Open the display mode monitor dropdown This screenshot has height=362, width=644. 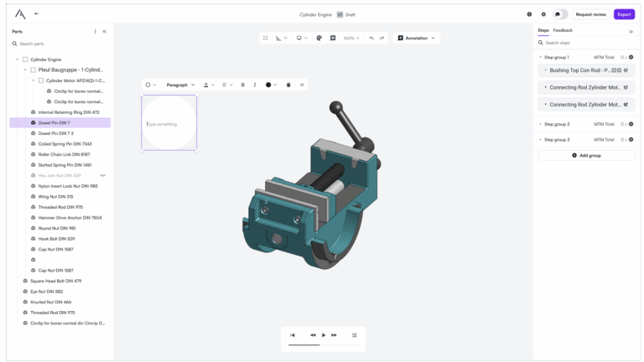click(302, 39)
